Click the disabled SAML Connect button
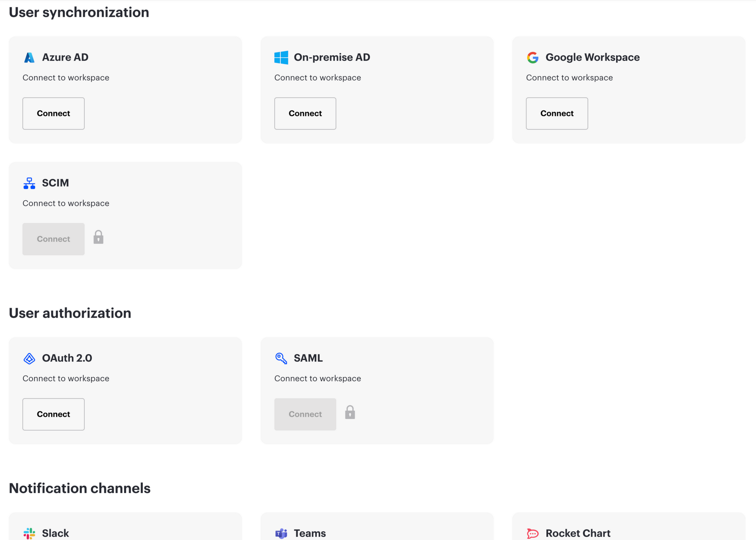Image resolution: width=756 pixels, height=540 pixels. [305, 414]
